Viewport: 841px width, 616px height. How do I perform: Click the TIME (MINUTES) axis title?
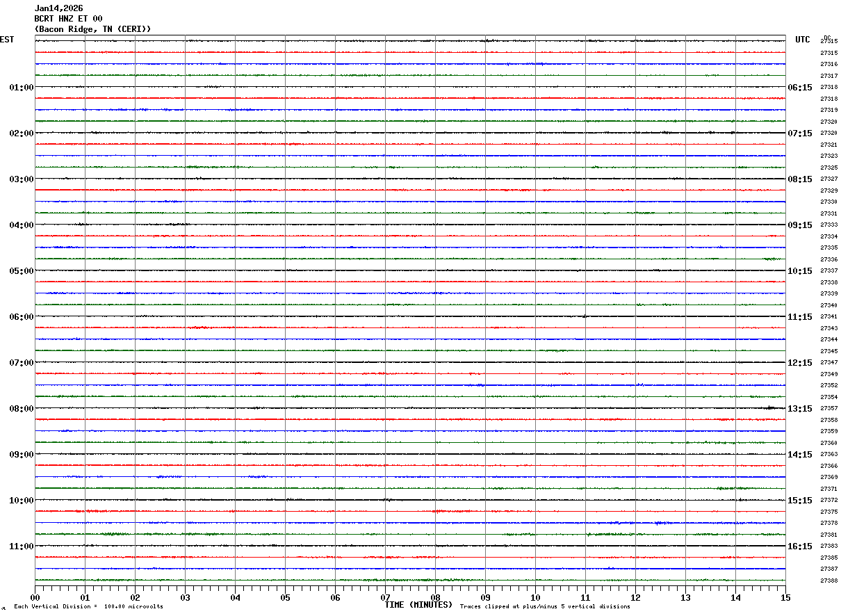point(418,605)
